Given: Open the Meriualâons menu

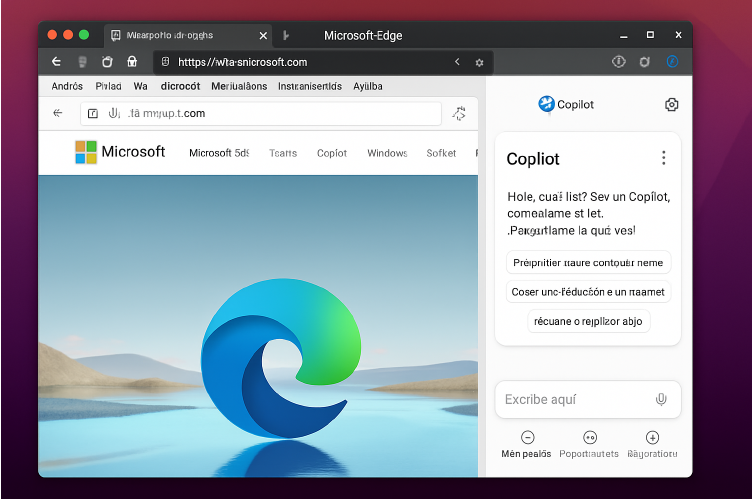Looking at the screenshot, I should coord(239,86).
